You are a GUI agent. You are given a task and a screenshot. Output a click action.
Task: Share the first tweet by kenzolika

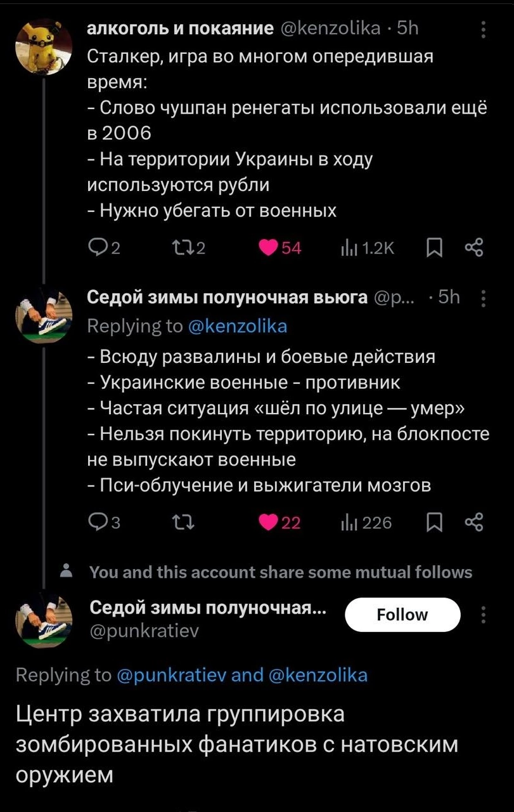pyautogui.click(x=474, y=249)
